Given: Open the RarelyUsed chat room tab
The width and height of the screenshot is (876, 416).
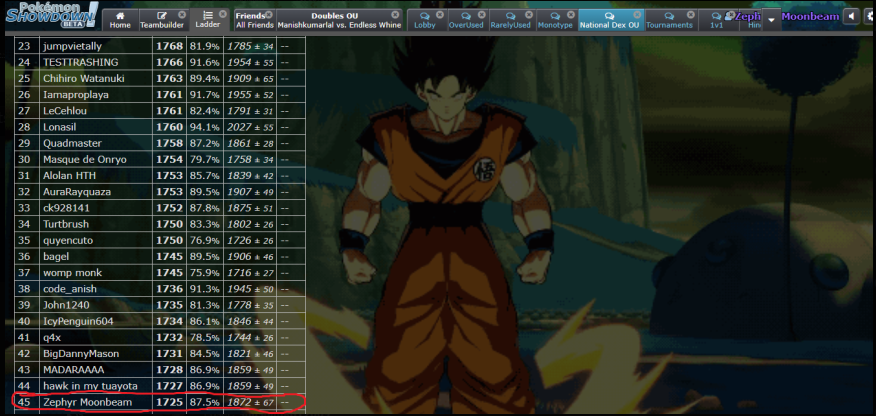Looking at the screenshot, I should point(511,20).
